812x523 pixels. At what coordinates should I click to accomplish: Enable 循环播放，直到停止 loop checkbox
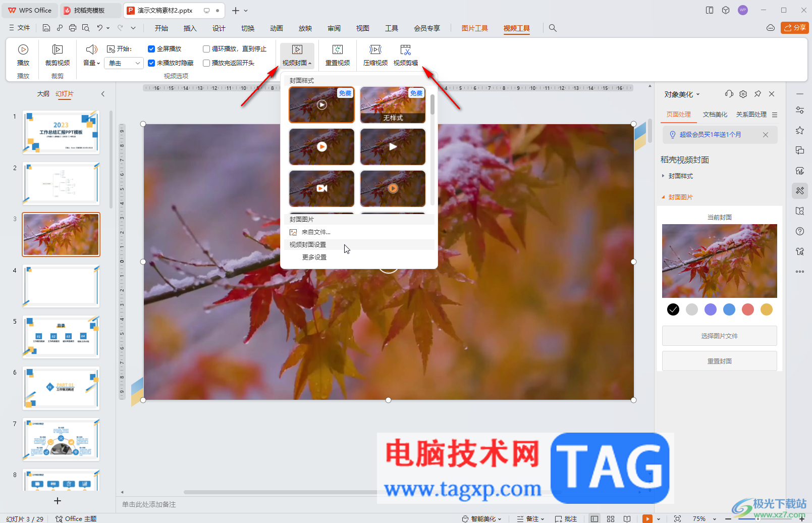(x=206, y=49)
